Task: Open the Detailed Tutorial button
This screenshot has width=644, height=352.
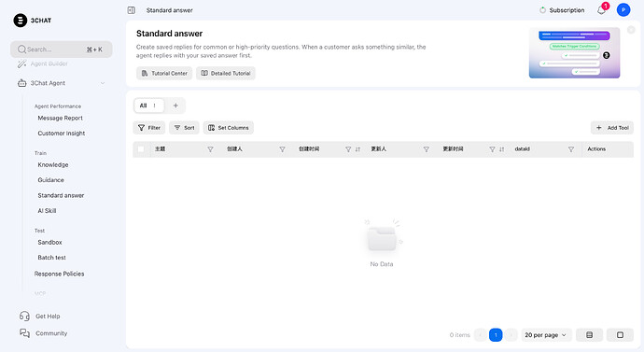Action: (x=226, y=73)
